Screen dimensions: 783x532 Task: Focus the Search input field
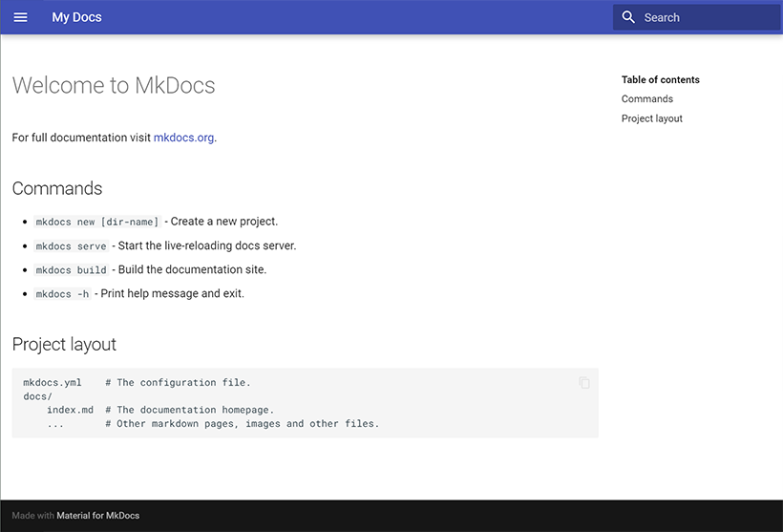tap(697, 17)
